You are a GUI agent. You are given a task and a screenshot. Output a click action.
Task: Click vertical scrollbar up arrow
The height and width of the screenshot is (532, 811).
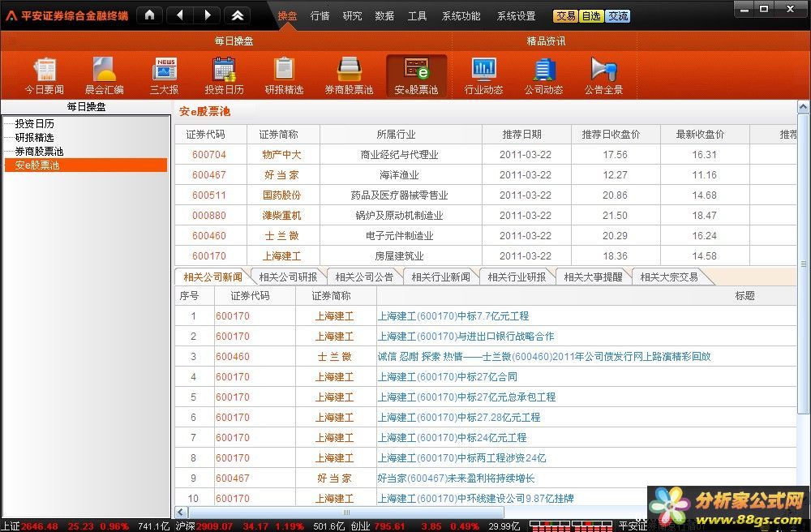[x=803, y=107]
